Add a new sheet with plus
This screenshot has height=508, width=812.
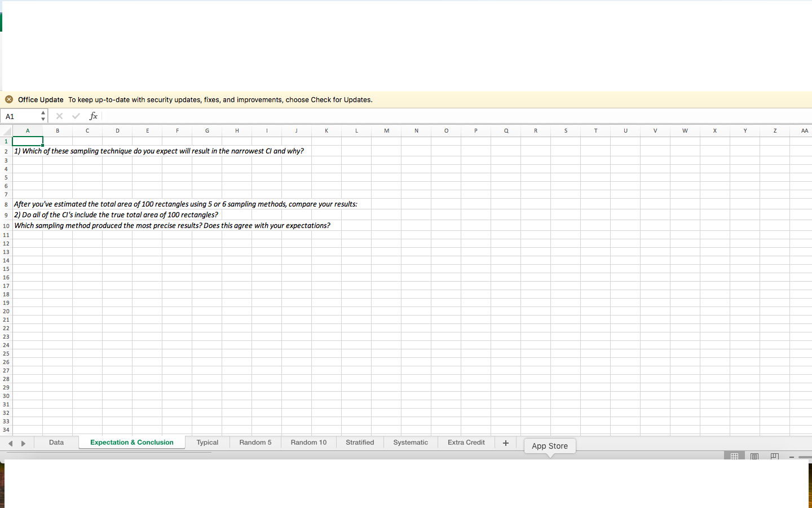[x=506, y=443]
